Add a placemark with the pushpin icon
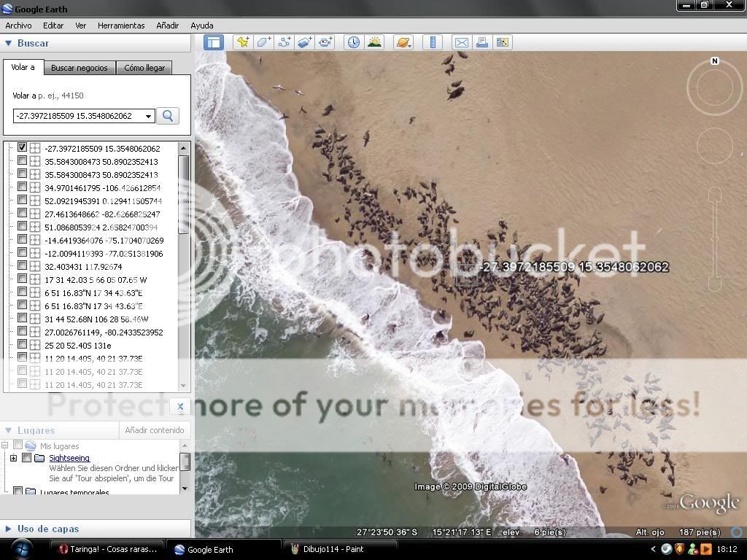This screenshot has height=560, width=747. (x=243, y=42)
